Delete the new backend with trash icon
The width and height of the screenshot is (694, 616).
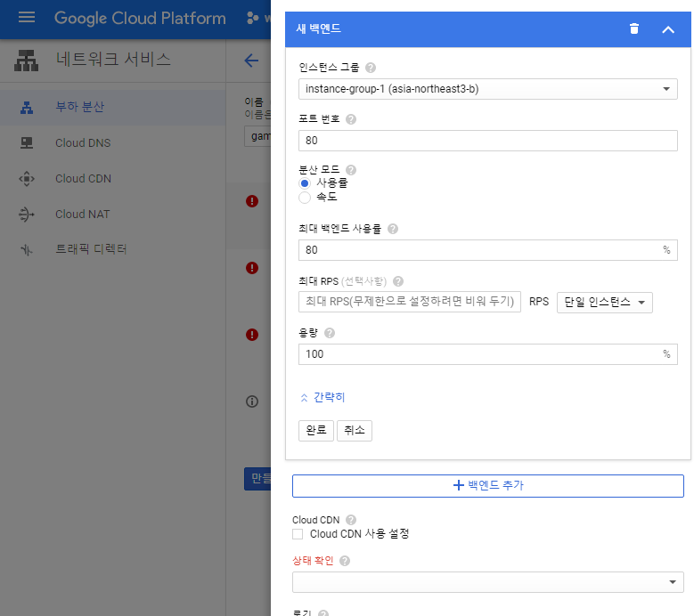coord(634,28)
